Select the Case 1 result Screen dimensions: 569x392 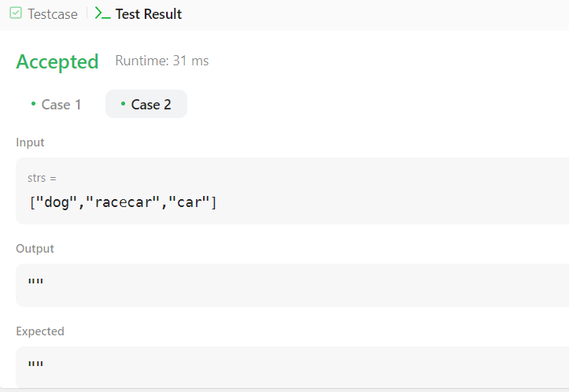56,104
